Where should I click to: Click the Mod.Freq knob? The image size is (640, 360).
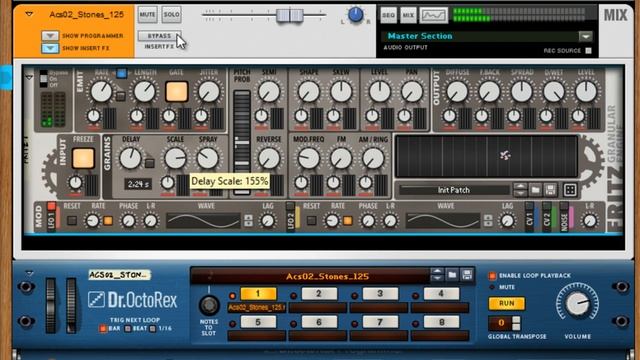pos(309,158)
